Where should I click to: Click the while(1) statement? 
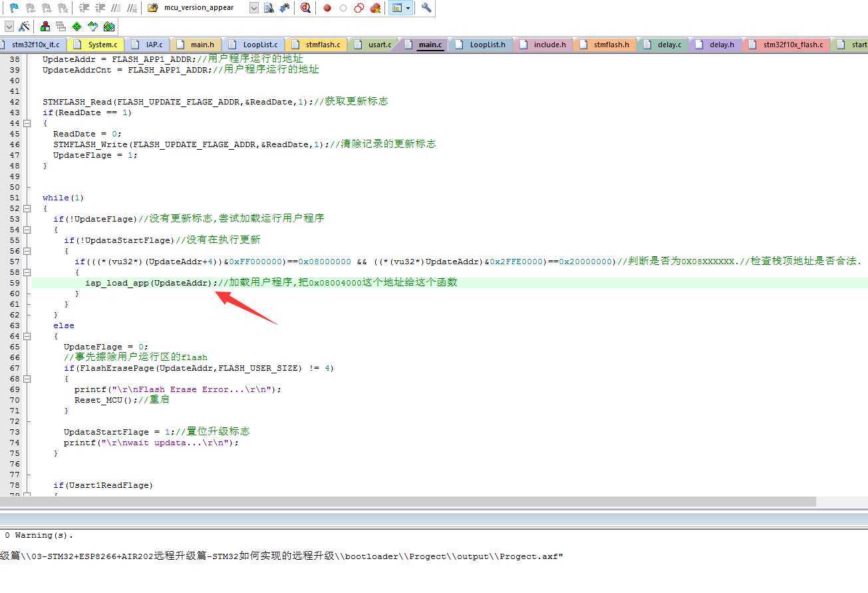pos(63,198)
